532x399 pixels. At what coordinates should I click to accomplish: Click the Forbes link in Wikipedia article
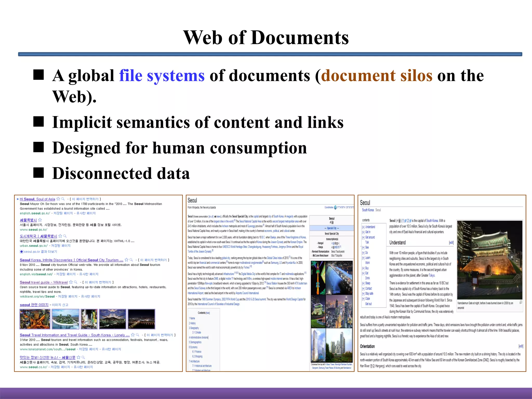point(247,267)
